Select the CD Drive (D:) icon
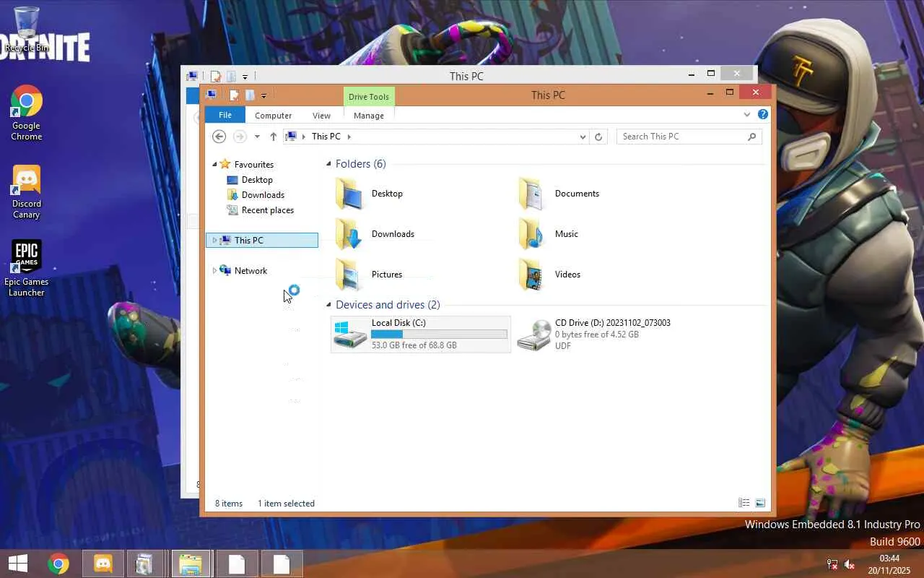Viewport: 924px width, 578px height. tap(534, 335)
